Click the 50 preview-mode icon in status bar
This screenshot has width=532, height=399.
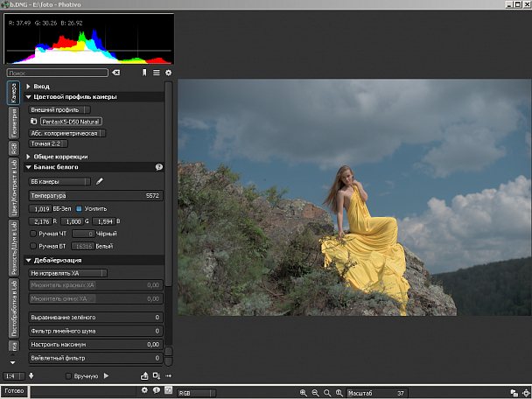click(x=168, y=390)
